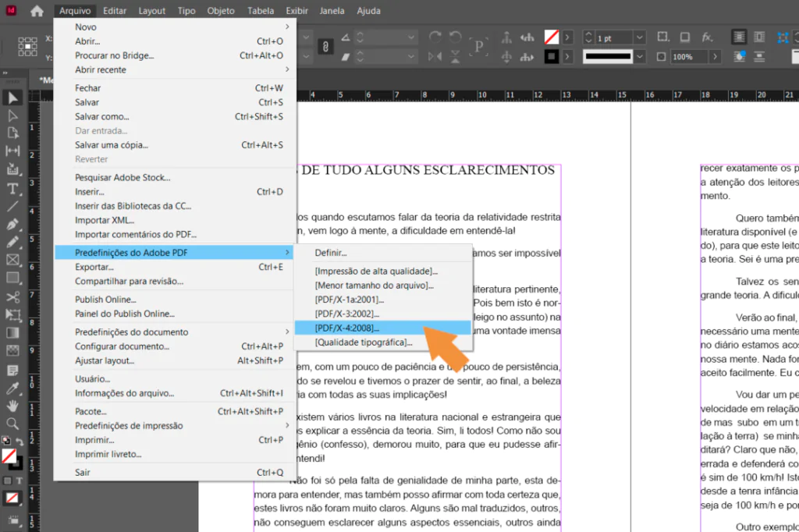This screenshot has width=799, height=532.
Task: Click the 100% opacity field
Action: (689, 57)
